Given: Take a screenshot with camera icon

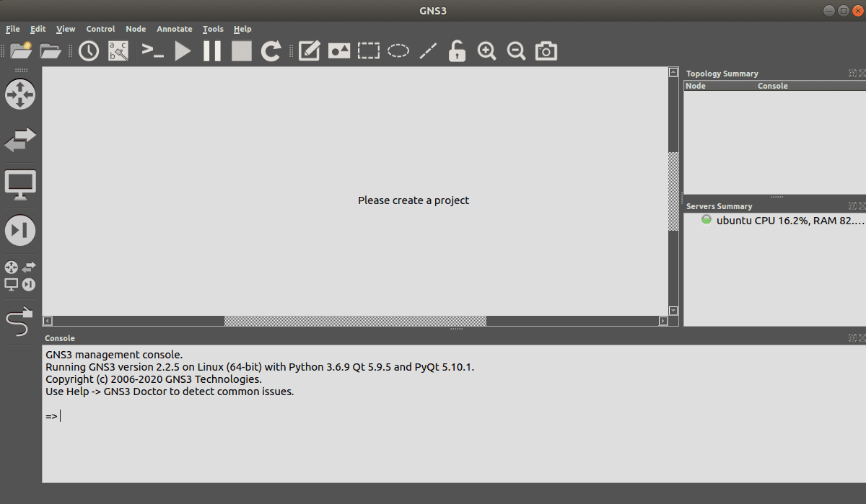Looking at the screenshot, I should (546, 51).
